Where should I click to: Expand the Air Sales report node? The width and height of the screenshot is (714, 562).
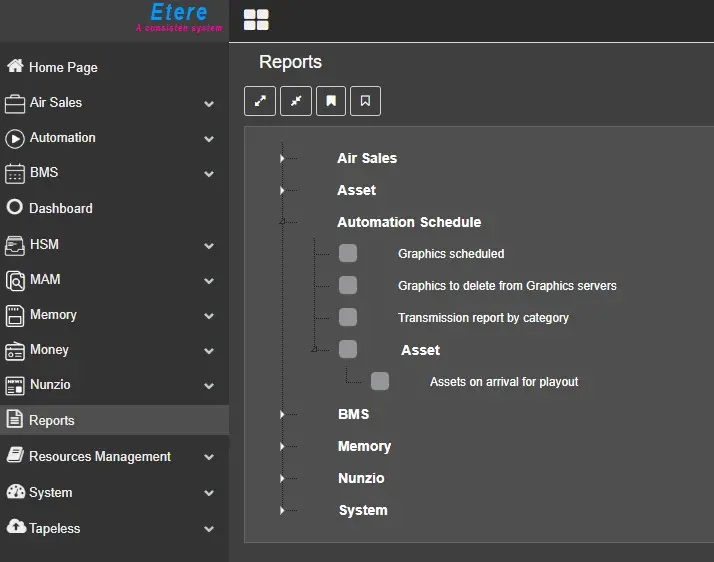point(283,159)
